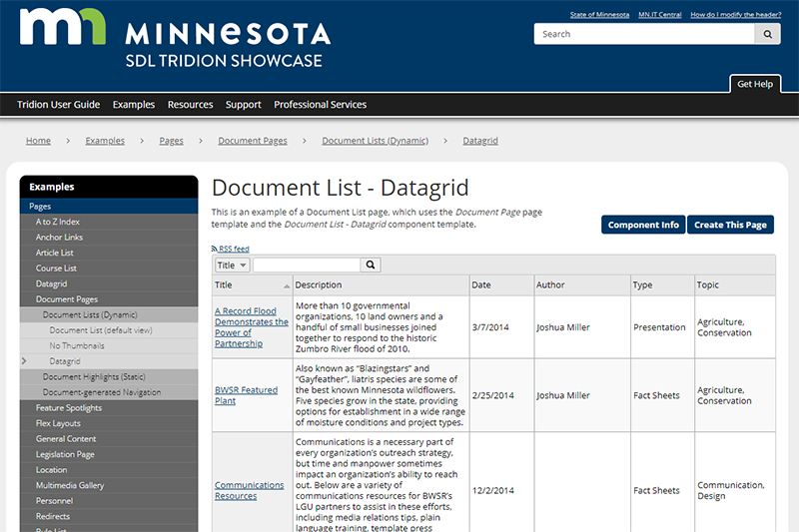Sort by Title column arrow
Image resolution: width=799 pixels, height=532 pixels.
click(287, 285)
